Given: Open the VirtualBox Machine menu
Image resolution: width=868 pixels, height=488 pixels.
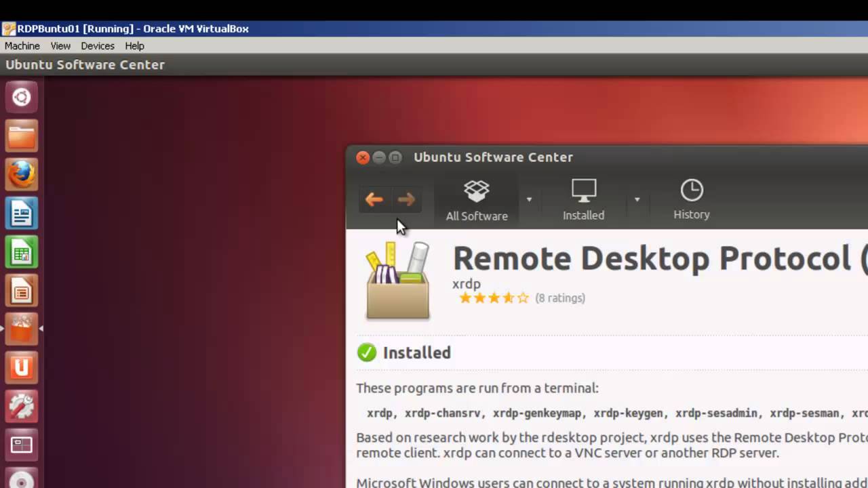Looking at the screenshot, I should [22, 45].
